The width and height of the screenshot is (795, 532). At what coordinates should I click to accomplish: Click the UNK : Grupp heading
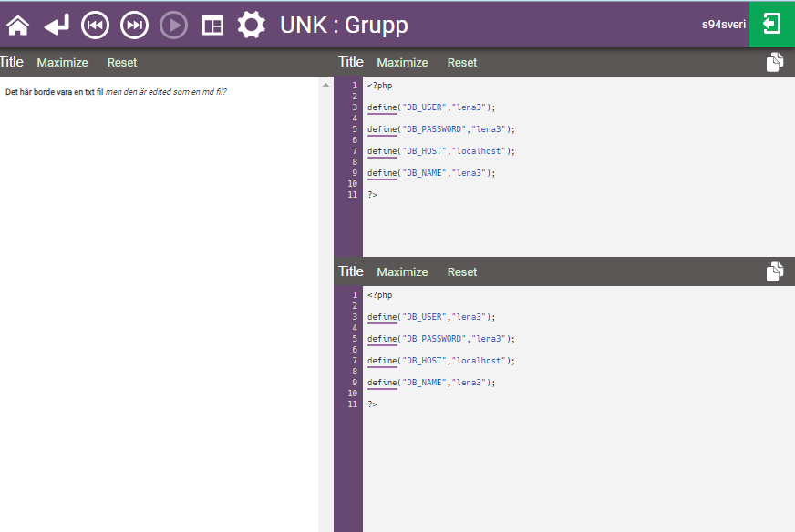tap(344, 25)
